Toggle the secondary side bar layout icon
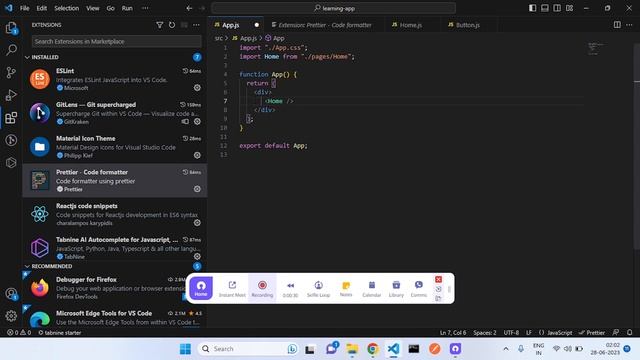The image size is (640, 360). click(x=557, y=8)
